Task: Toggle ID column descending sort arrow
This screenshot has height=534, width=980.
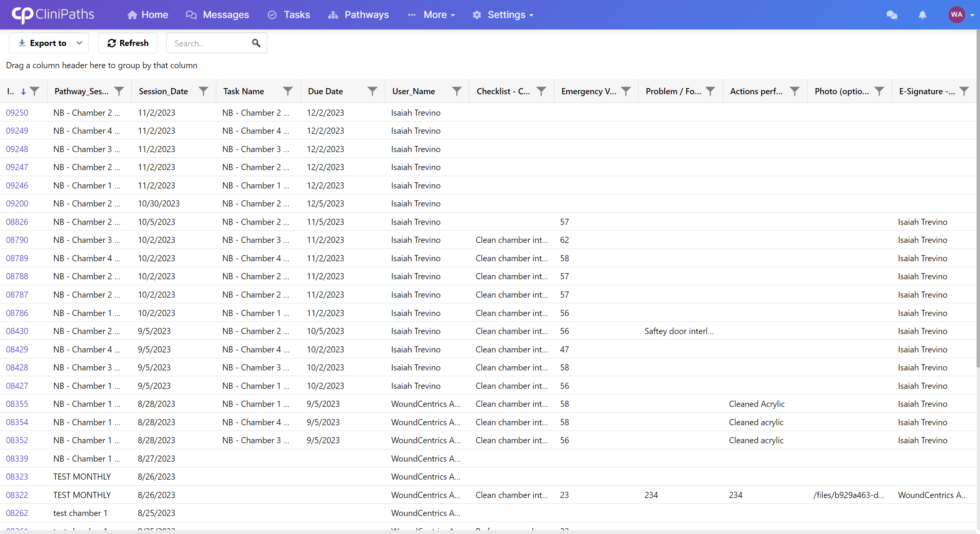Action: coord(23,92)
